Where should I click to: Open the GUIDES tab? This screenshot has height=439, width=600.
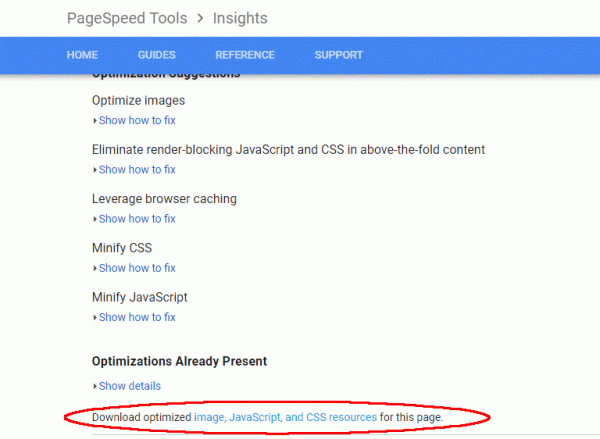coord(157,54)
